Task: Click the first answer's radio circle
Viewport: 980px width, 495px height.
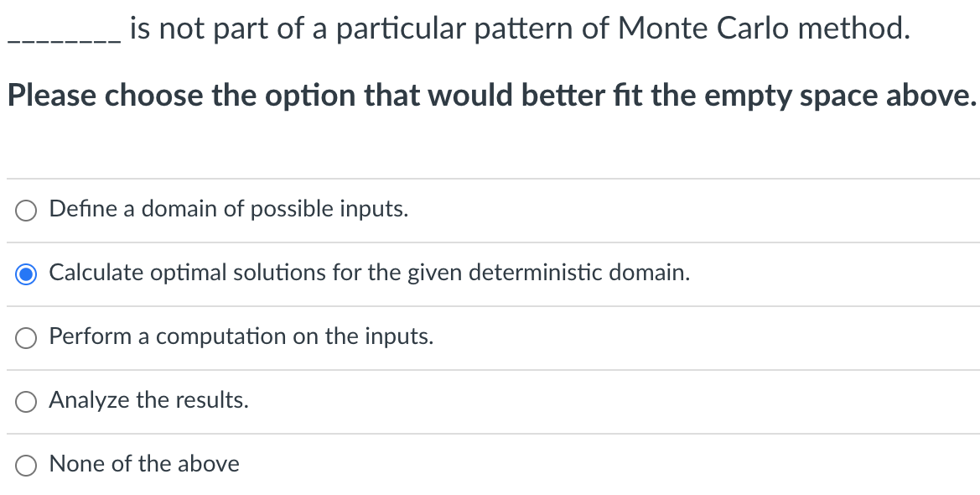Action: coord(25,210)
